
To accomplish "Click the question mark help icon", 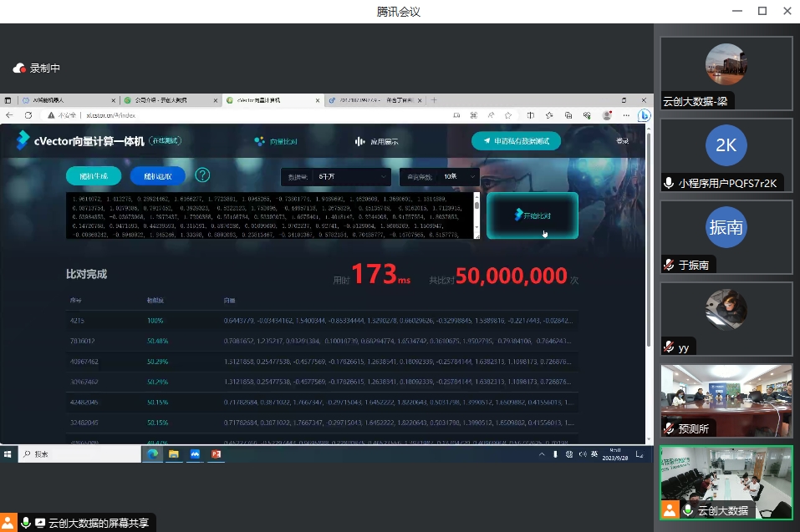I will pyautogui.click(x=202, y=175).
